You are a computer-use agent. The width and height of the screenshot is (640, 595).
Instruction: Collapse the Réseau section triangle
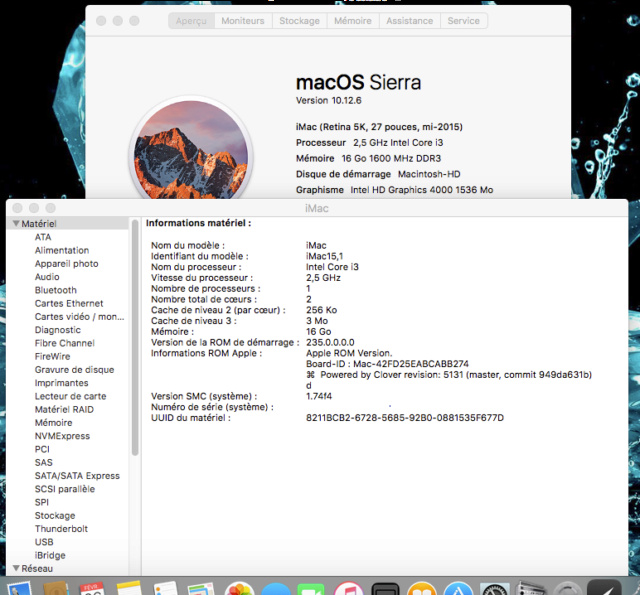(x=16, y=568)
